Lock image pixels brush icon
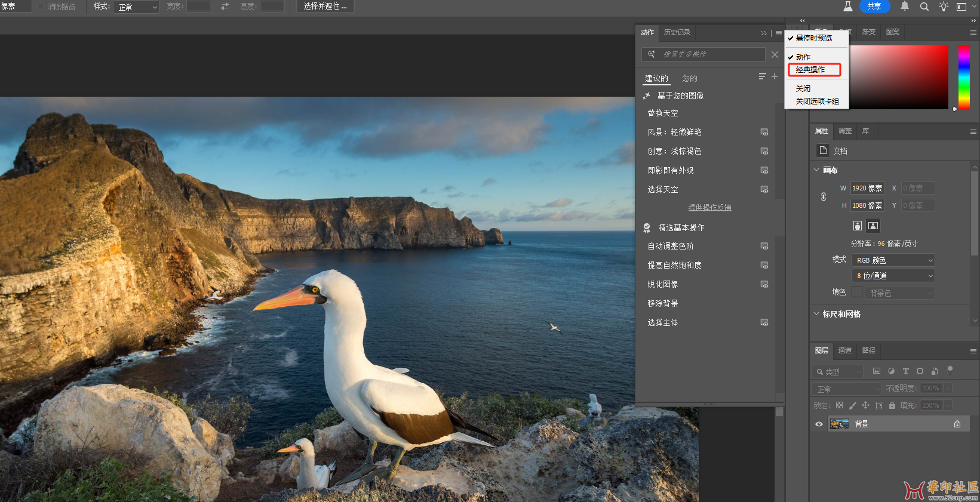 tap(852, 405)
